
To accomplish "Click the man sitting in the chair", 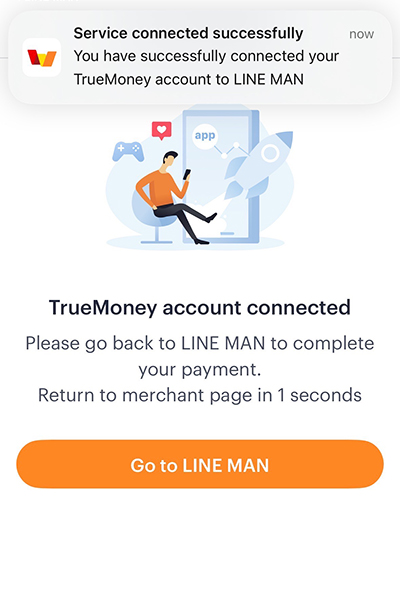I will point(173,197).
